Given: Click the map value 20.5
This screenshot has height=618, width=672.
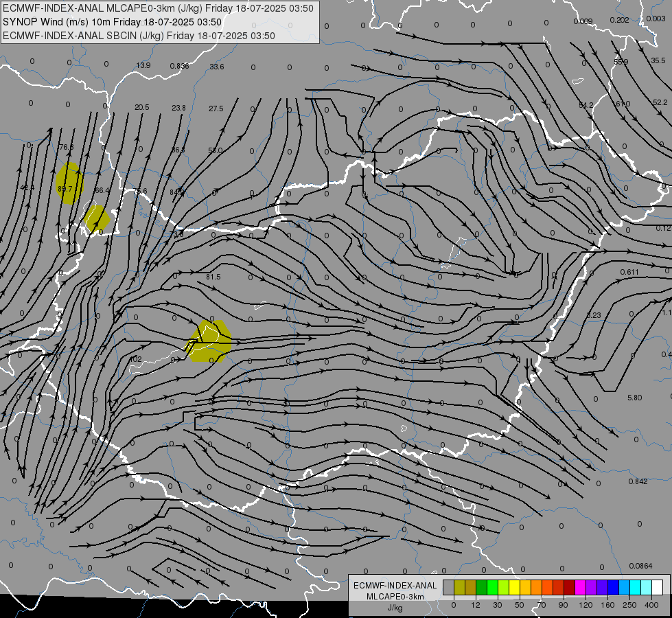Looking at the screenshot, I should click(x=142, y=107).
